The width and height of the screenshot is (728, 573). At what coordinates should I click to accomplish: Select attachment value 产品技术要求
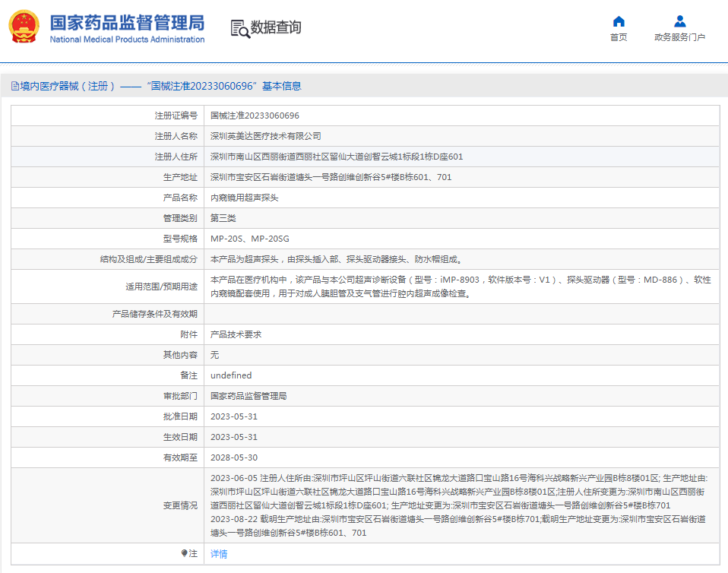click(236, 334)
